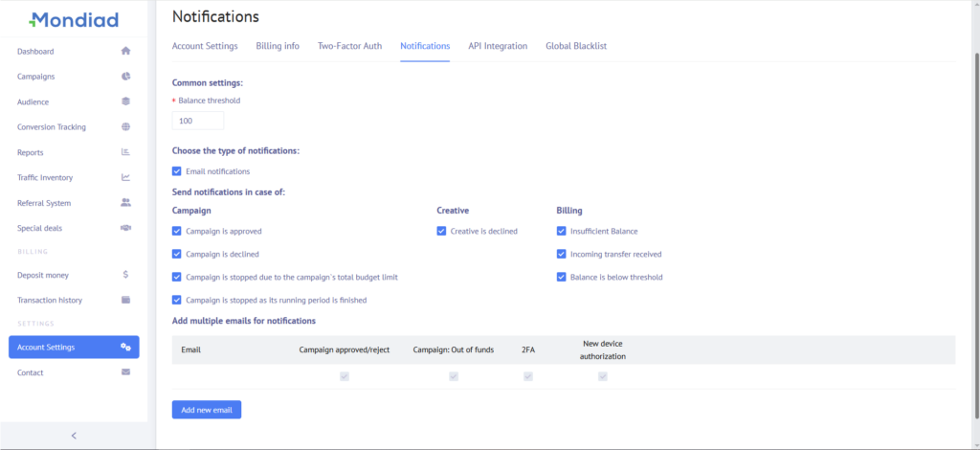Click the 2FA column header

tap(528, 350)
